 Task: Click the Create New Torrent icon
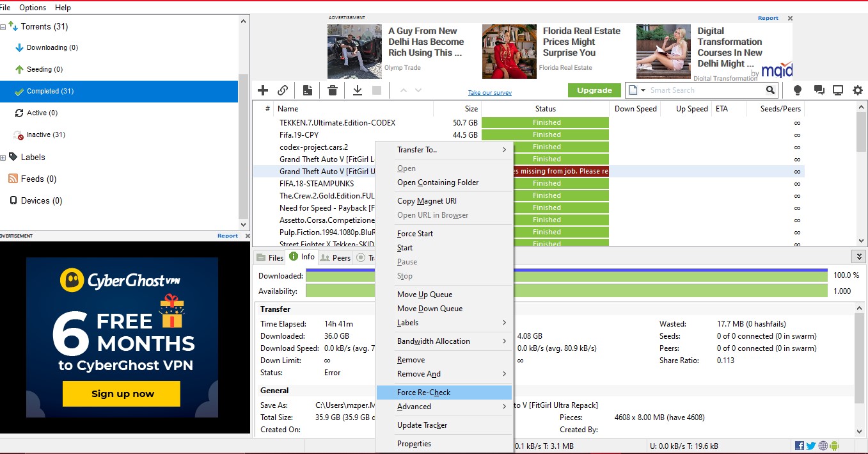308,90
